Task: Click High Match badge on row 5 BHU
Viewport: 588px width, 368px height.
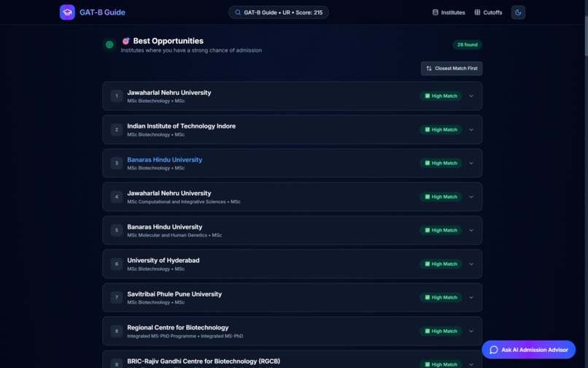Action: [x=441, y=230]
